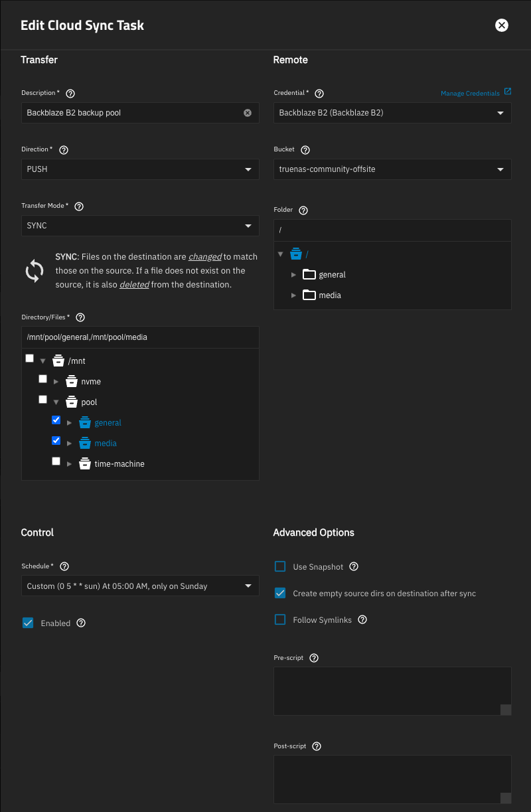Click the help icon next to Pre-script
The width and height of the screenshot is (531, 812).
314,658
